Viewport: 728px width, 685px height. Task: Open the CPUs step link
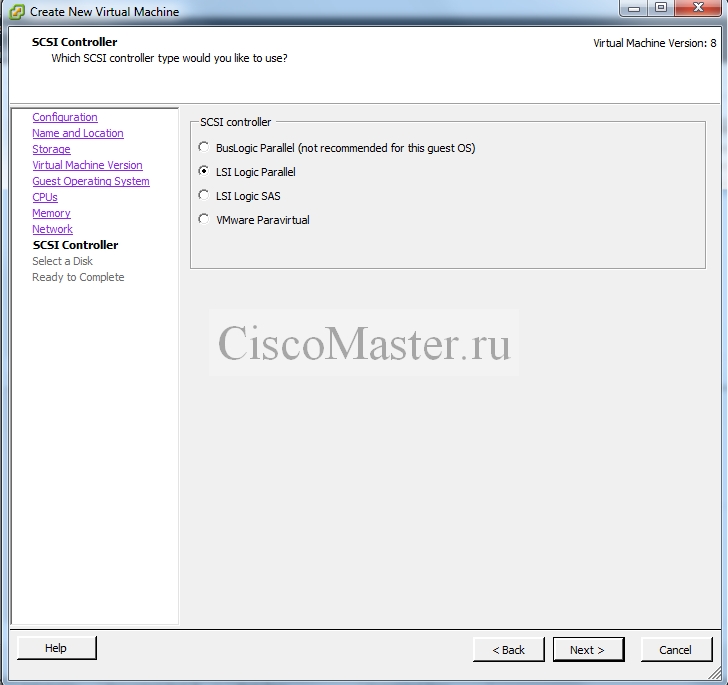(x=45, y=197)
